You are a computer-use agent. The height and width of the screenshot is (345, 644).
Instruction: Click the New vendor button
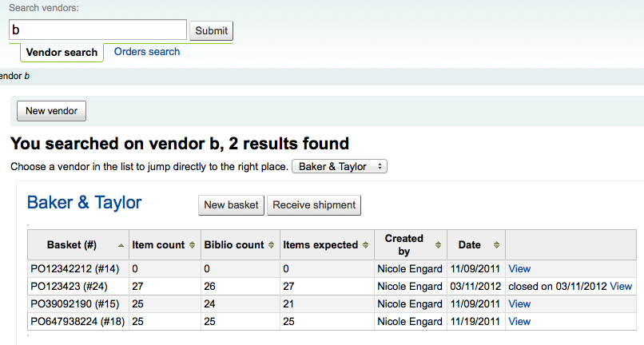tap(51, 111)
